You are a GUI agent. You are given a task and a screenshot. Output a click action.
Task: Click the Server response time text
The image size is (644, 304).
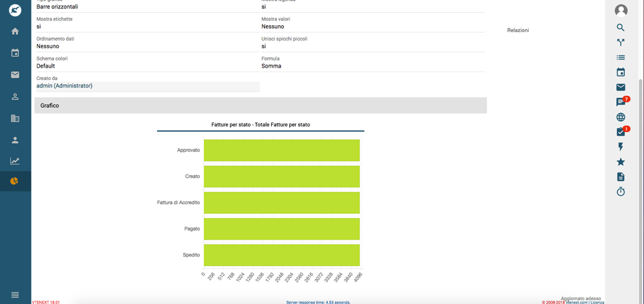pyautogui.click(x=318, y=302)
